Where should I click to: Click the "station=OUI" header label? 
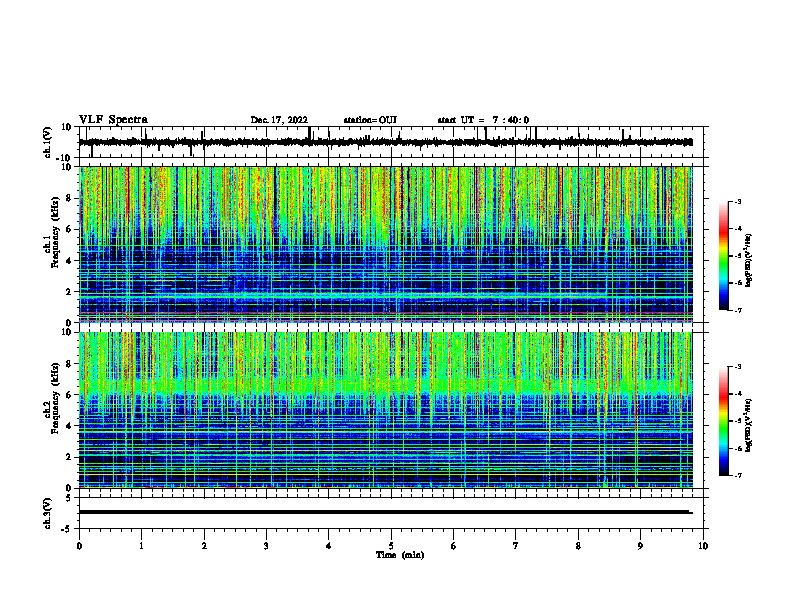point(370,120)
